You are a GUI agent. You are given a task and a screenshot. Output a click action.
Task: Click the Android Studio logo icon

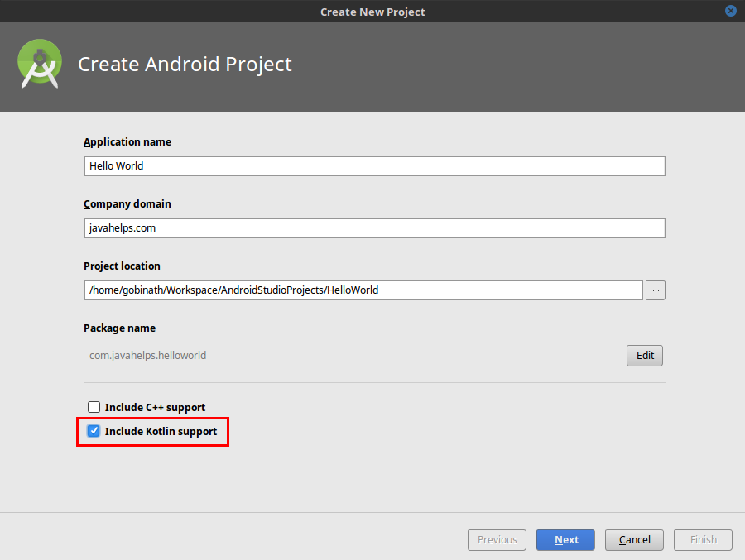coord(40,65)
